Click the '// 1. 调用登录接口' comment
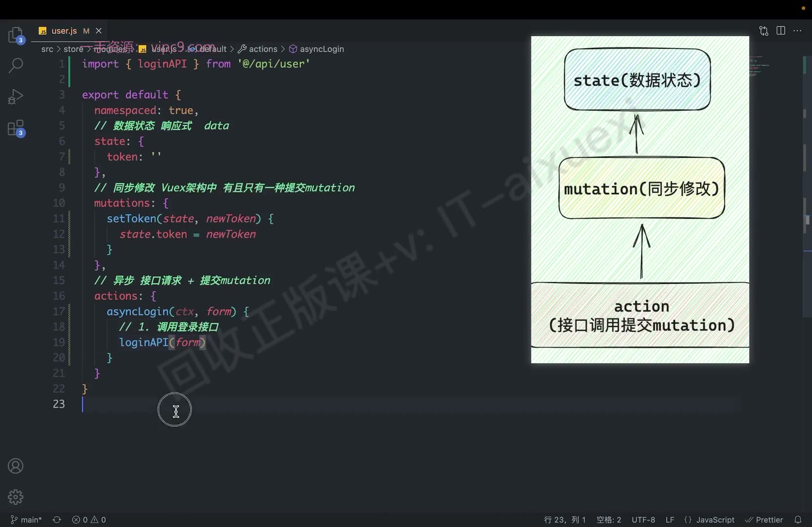This screenshot has height=527, width=812. coord(169,327)
